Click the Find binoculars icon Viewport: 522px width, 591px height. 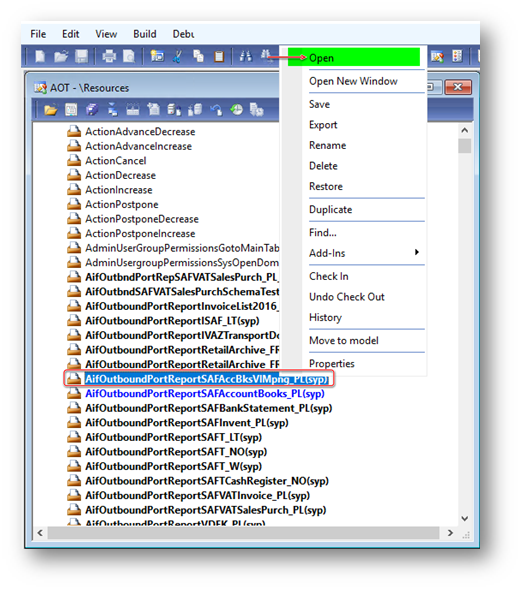point(246,57)
